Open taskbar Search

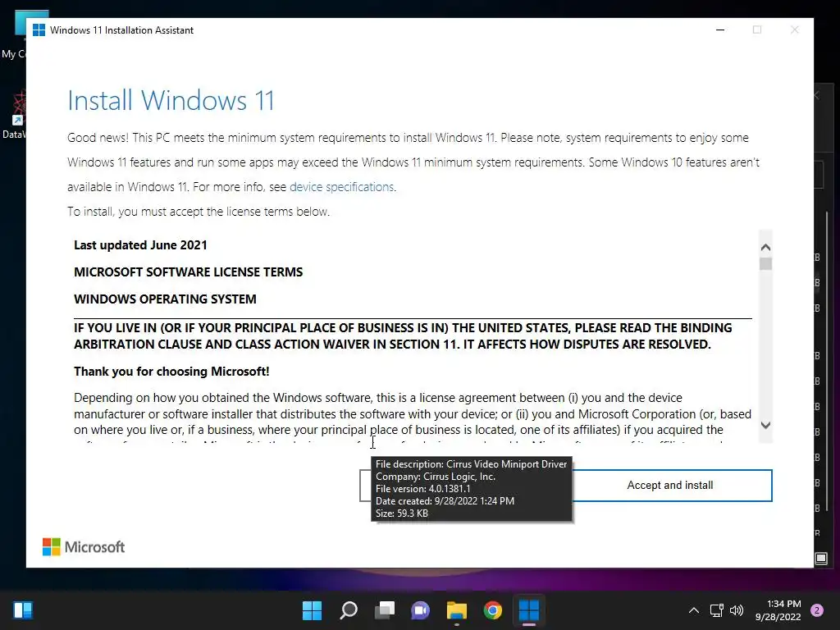pyautogui.click(x=348, y=610)
